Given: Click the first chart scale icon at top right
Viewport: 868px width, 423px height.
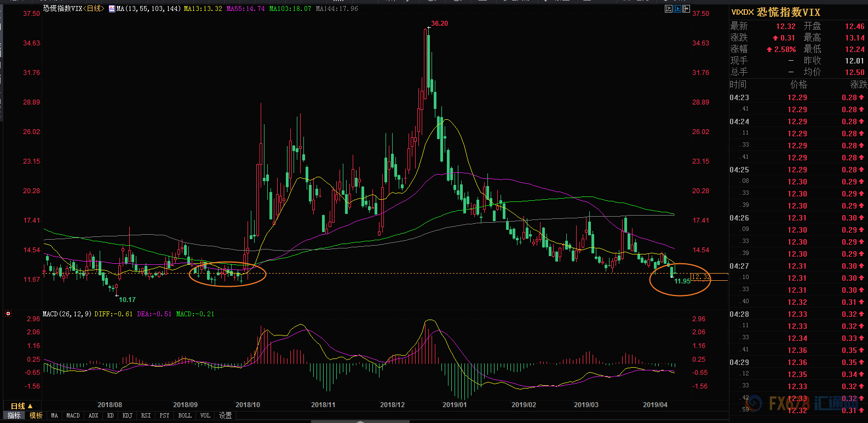Looking at the screenshot, I should tap(668, 9).
